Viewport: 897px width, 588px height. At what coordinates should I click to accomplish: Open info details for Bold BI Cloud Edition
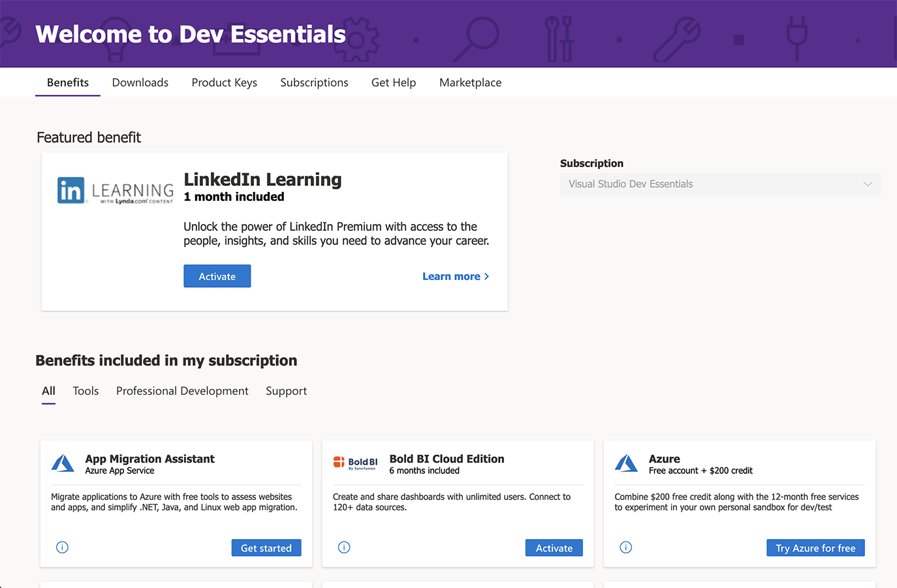(x=344, y=547)
